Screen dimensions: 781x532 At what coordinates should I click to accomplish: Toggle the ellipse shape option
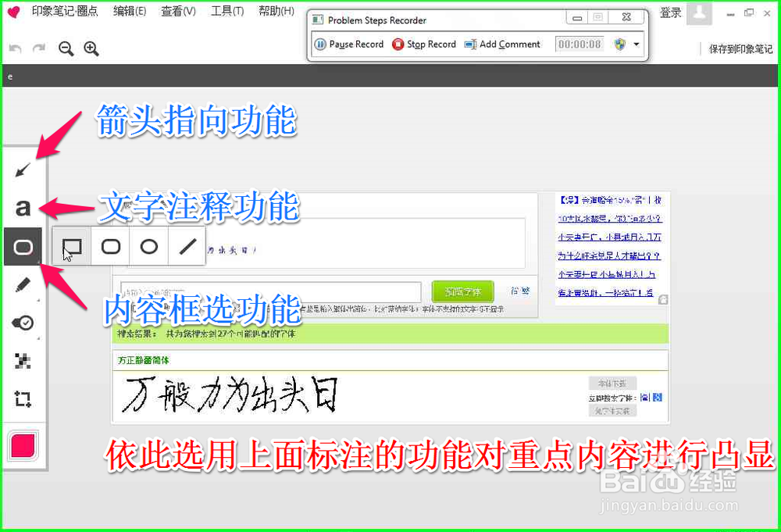(x=148, y=246)
